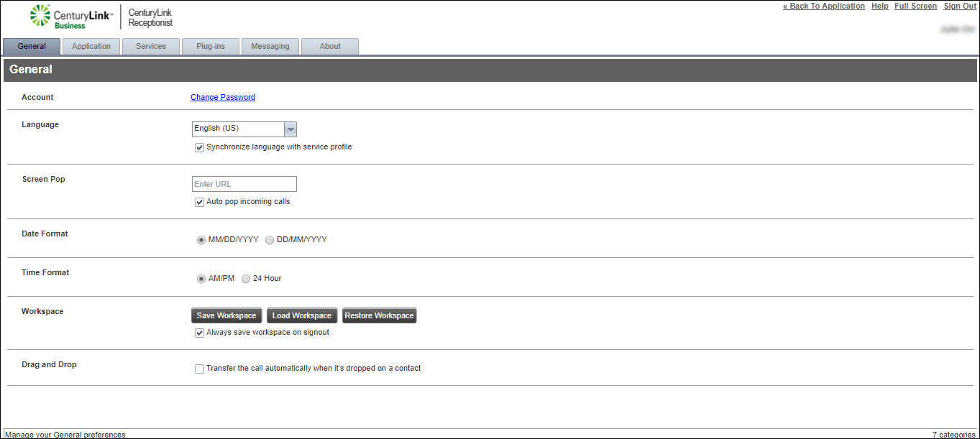Toggle Always save workspace on signout
Screen dimensions: 980x439
(200, 333)
